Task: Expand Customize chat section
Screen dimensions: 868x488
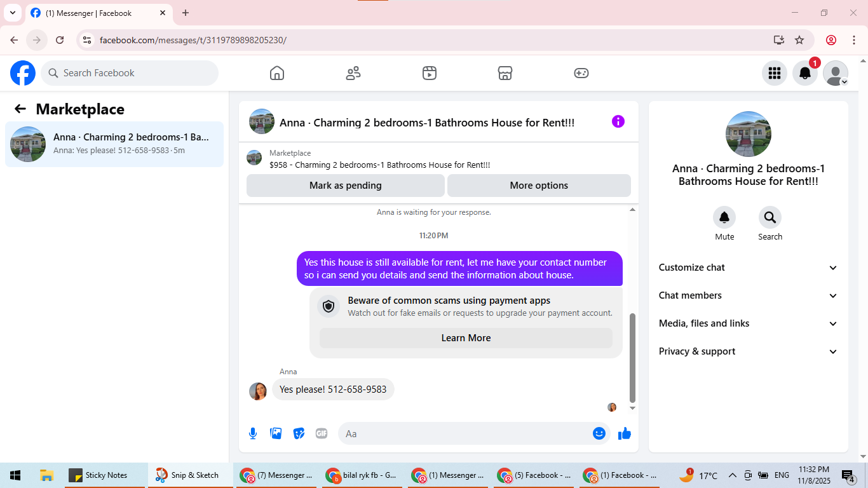Action: [x=749, y=268]
